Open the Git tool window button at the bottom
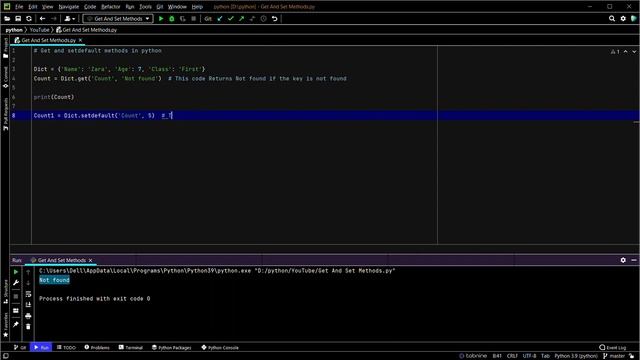Screen dimensions: 640x360 (20, 348)
